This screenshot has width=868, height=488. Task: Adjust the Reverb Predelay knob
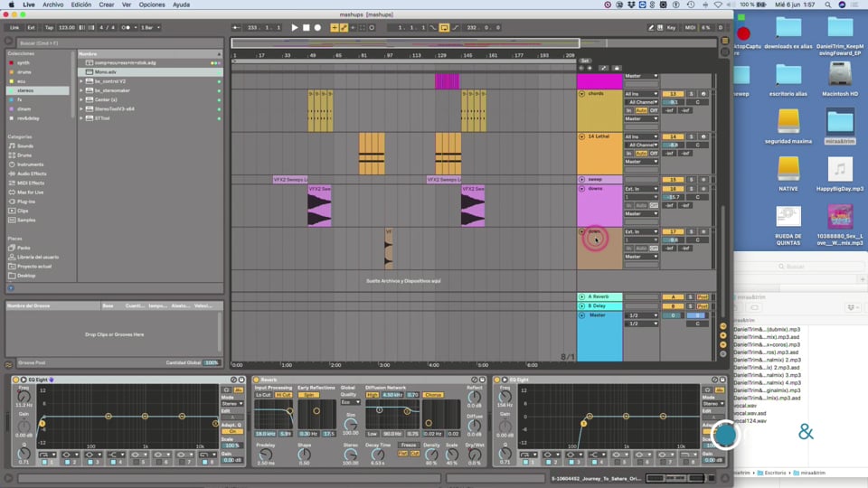(x=266, y=455)
